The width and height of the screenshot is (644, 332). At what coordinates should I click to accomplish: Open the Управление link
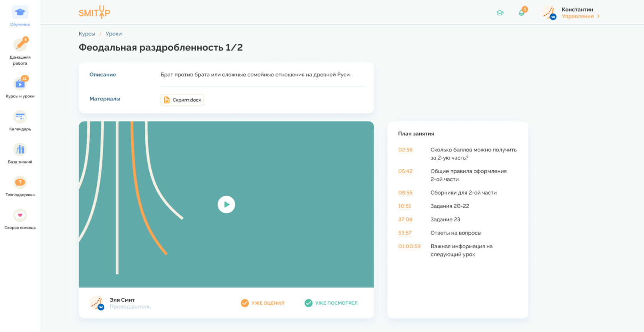click(x=578, y=16)
